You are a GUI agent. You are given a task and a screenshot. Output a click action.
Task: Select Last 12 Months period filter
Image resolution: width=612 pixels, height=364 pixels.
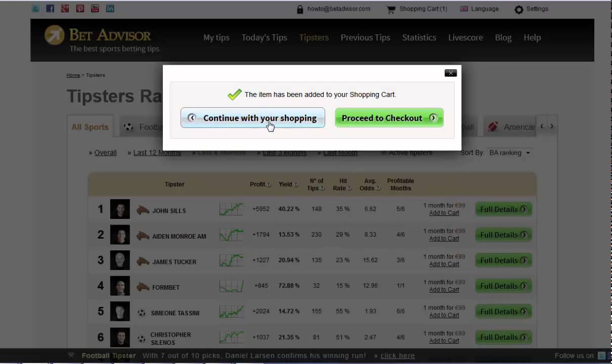[157, 153]
